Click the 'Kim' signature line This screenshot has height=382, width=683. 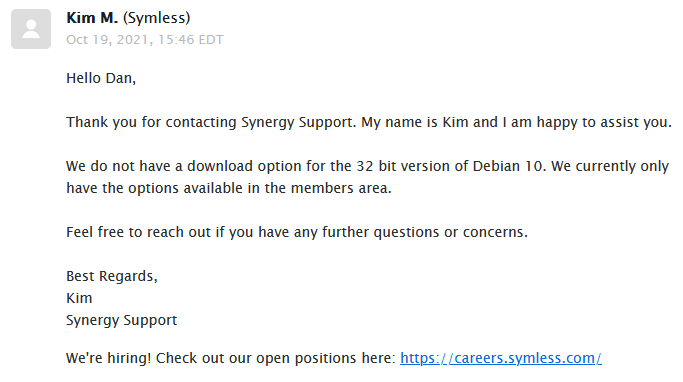click(x=79, y=298)
